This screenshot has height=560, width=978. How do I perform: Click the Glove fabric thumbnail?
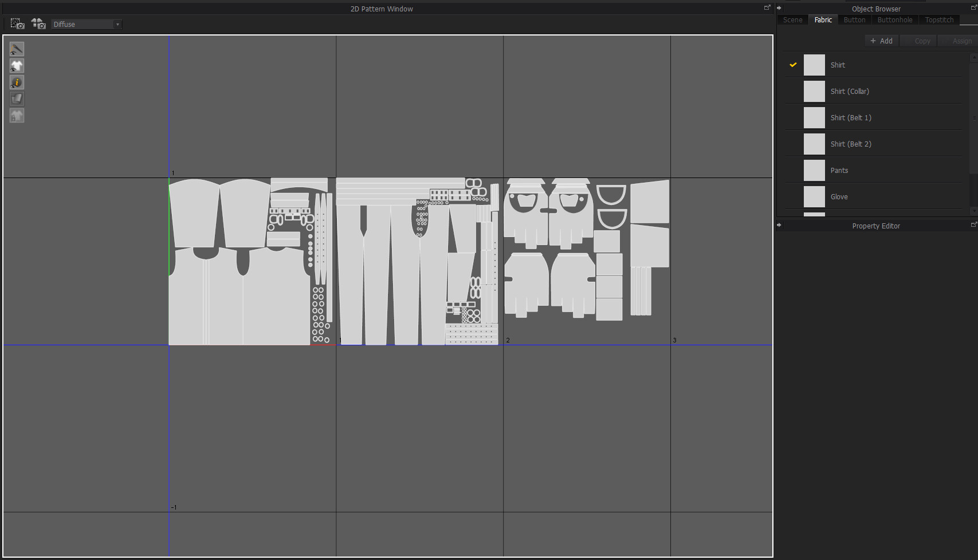(x=814, y=196)
